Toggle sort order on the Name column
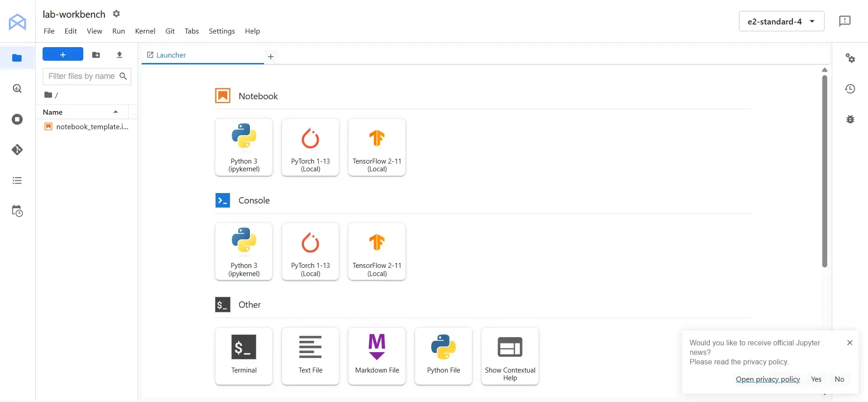 (82, 112)
